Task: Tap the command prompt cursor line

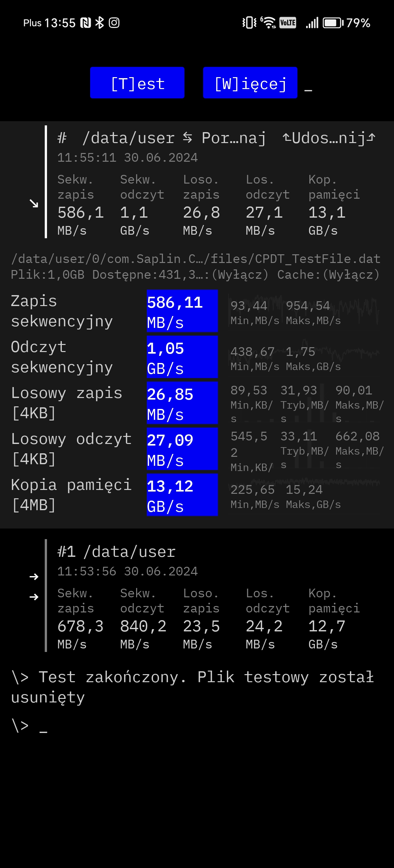Action: coord(29,726)
